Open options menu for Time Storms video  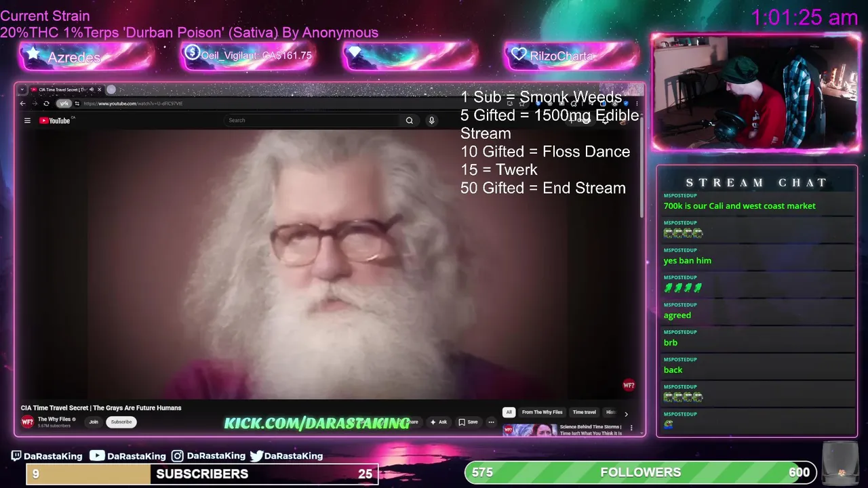point(631,428)
